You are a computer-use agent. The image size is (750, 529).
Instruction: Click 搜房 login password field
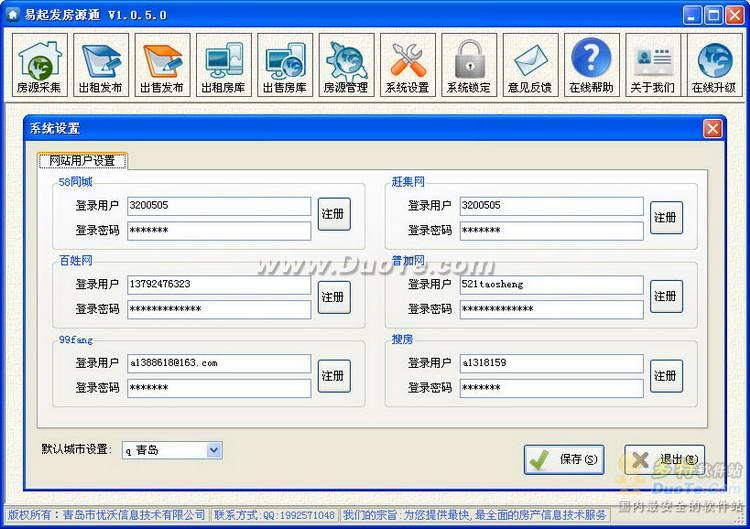coord(551,388)
